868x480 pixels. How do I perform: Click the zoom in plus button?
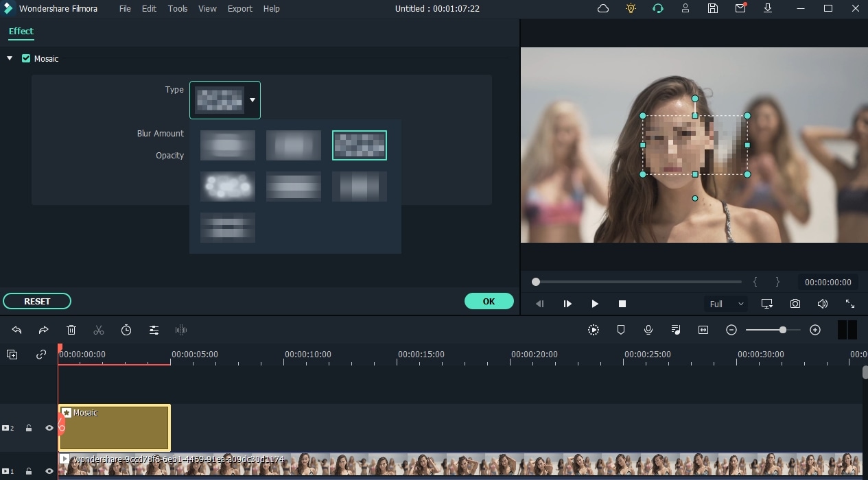pyautogui.click(x=815, y=330)
